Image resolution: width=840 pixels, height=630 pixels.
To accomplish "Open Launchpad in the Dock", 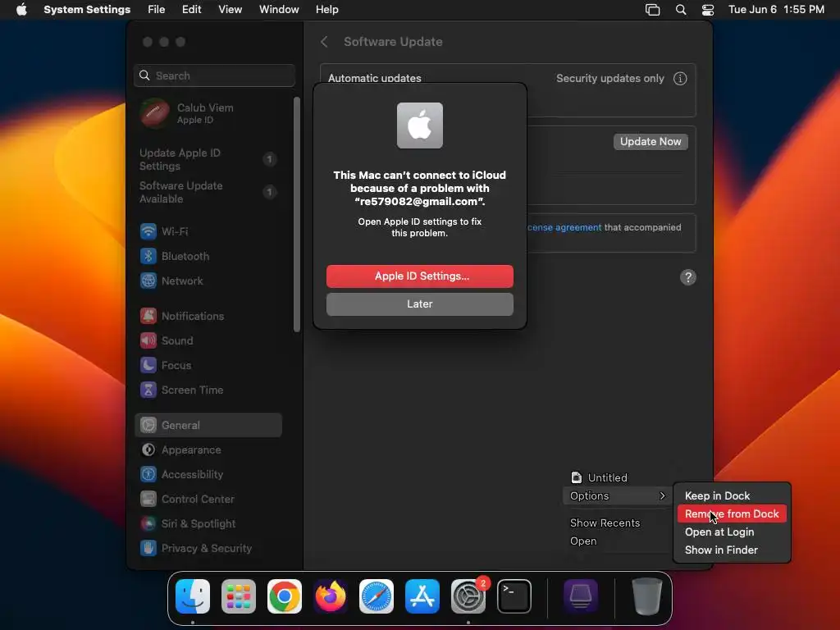I will point(239,596).
